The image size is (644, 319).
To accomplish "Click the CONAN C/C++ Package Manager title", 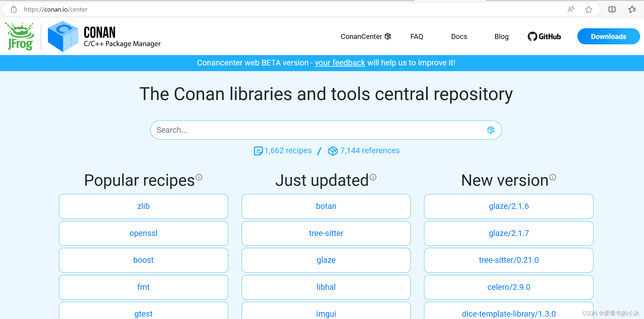I will (x=122, y=37).
